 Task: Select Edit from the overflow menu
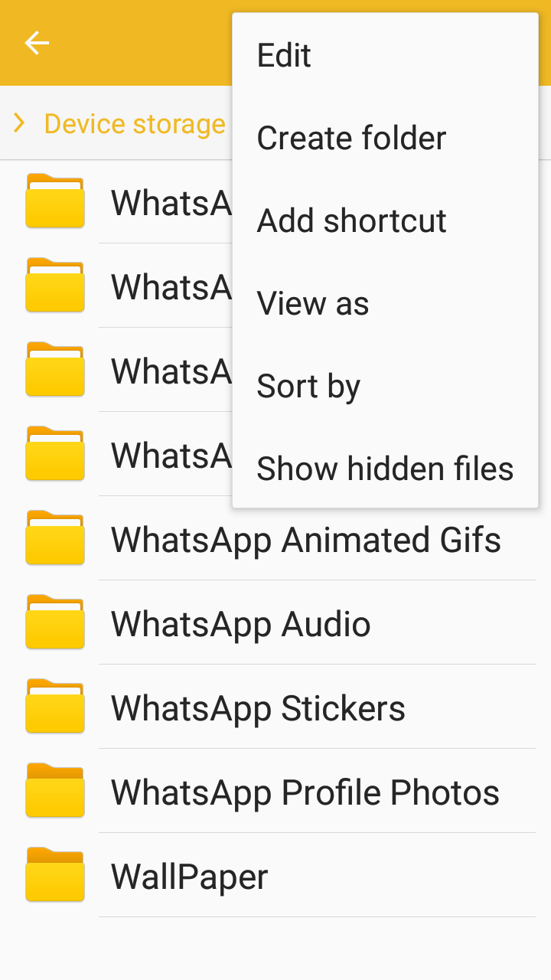point(284,56)
